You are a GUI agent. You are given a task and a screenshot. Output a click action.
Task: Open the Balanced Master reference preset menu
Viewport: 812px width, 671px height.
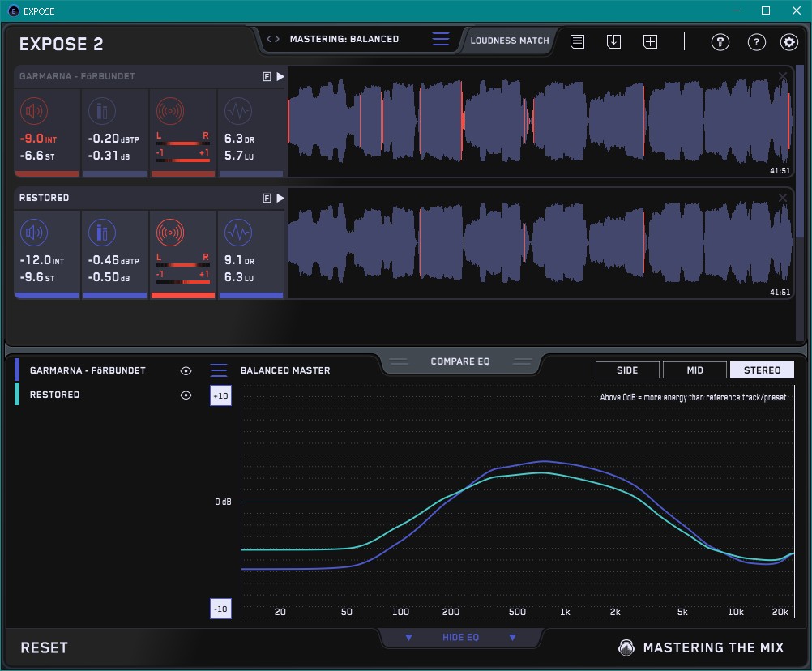click(x=219, y=370)
